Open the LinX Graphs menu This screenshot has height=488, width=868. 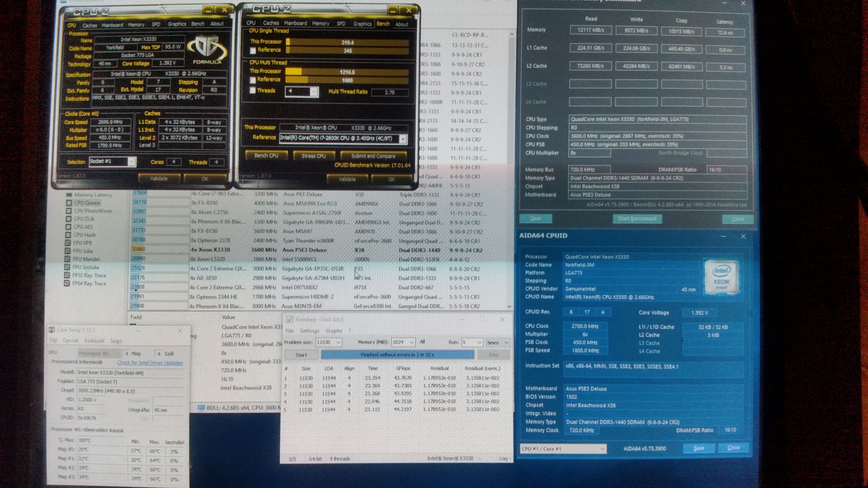coord(334,331)
